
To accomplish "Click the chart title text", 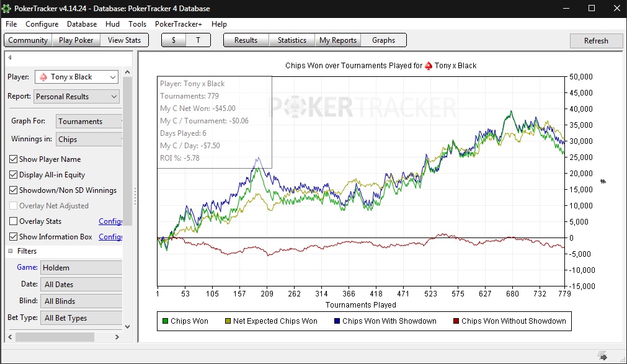I will [381, 66].
